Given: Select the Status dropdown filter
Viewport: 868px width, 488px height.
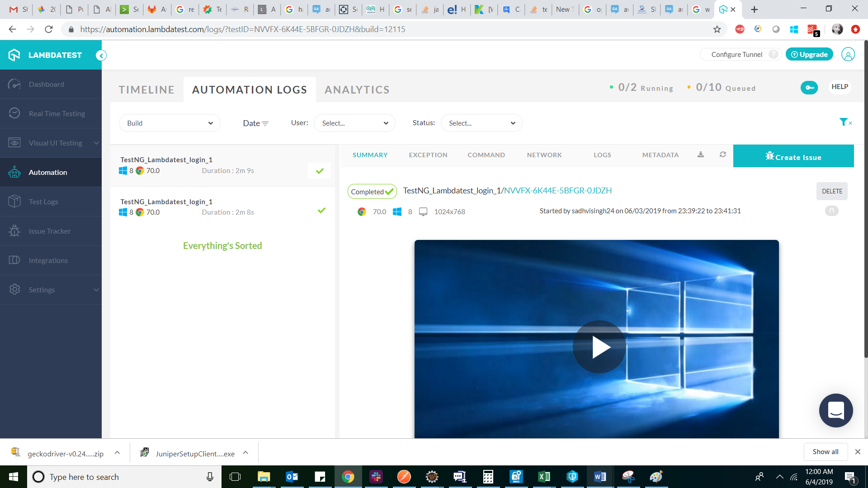Looking at the screenshot, I should tap(481, 123).
